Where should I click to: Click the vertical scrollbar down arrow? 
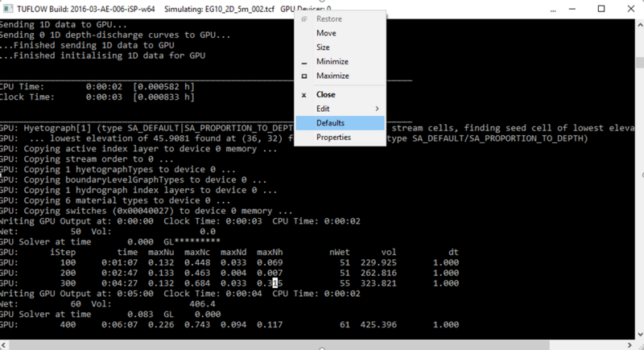tap(640, 335)
